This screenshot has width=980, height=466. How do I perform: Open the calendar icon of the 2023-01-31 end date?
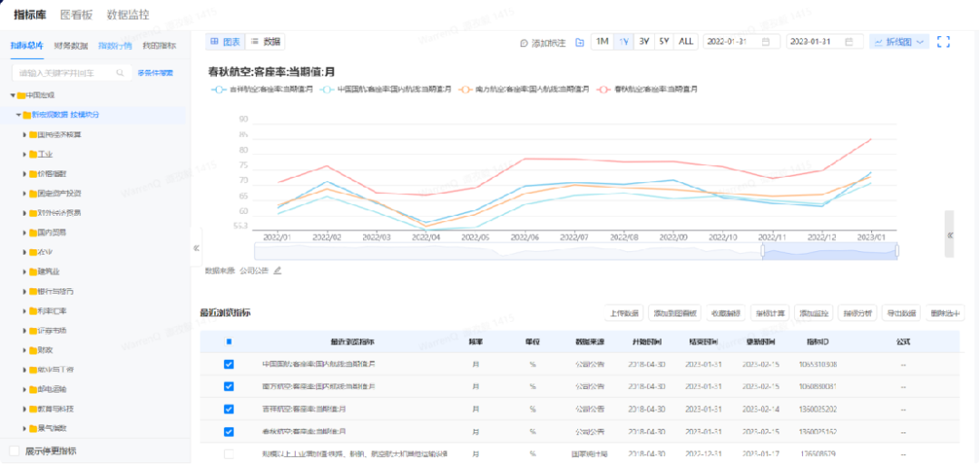(x=849, y=42)
